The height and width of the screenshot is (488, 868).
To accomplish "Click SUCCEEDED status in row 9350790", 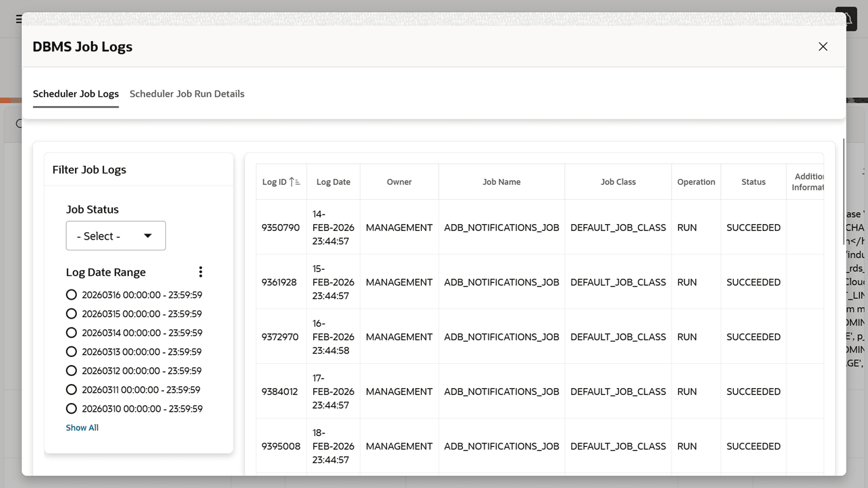I will [x=753, y=227].
